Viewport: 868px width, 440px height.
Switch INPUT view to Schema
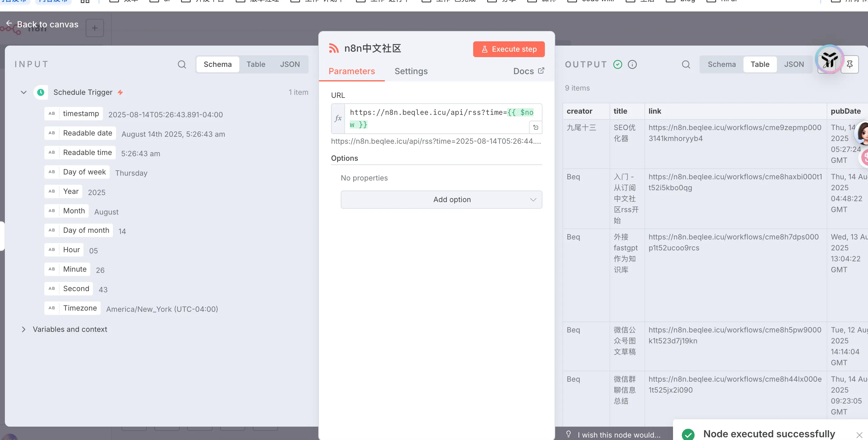218,64
